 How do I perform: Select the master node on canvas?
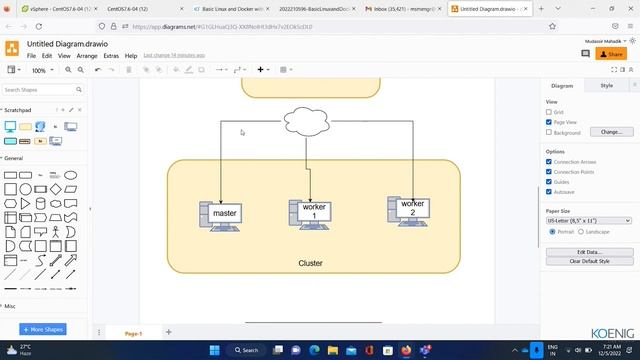(x=220, y=216)
